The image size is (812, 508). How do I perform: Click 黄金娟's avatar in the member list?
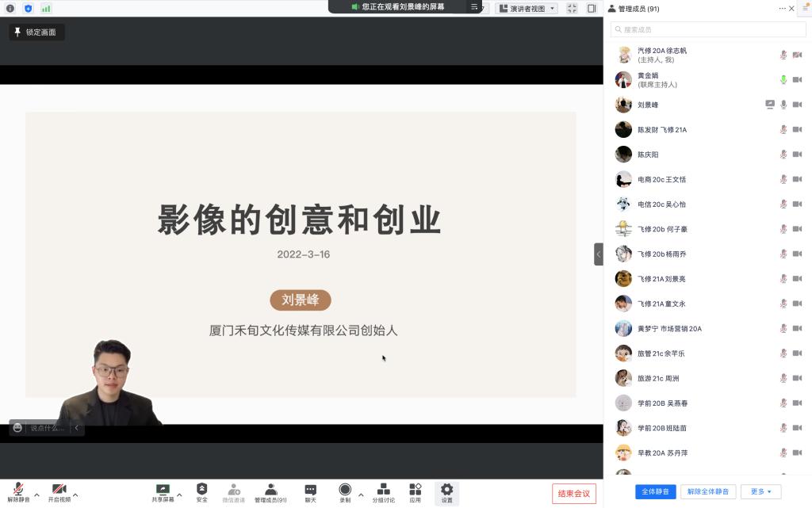623,80
